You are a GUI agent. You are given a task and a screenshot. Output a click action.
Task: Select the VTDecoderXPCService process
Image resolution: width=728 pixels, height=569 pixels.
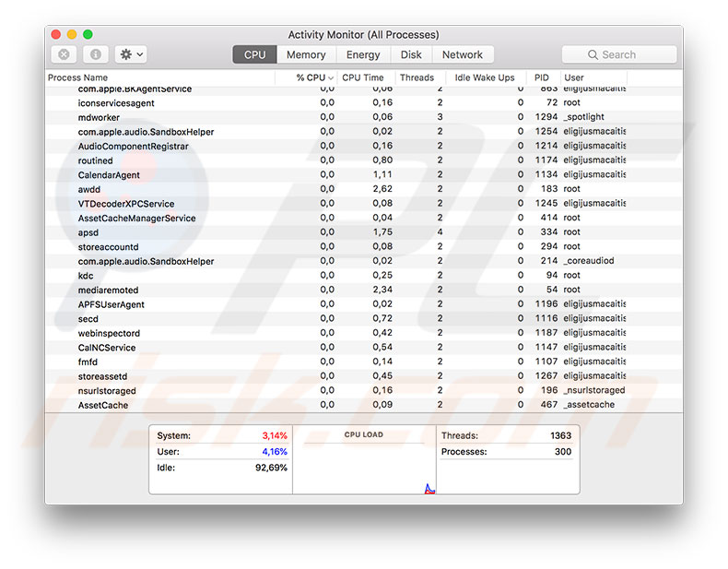[x=364, y=204]
